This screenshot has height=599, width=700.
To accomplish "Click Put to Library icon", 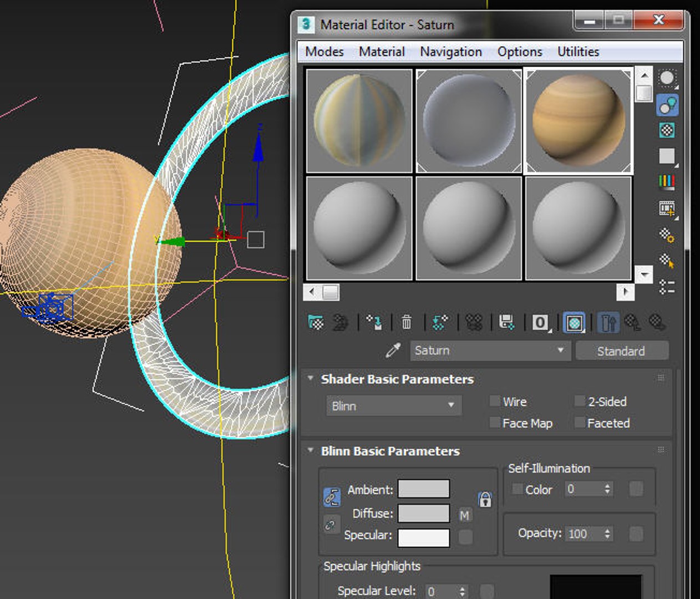I will click(x=507, y=322).
